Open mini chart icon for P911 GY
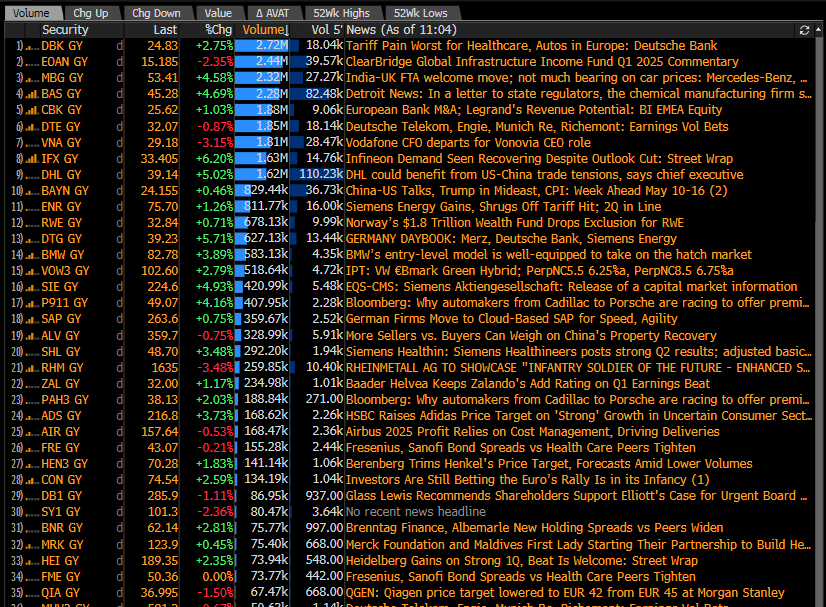 pyautogui.click(x=32, y=303)
